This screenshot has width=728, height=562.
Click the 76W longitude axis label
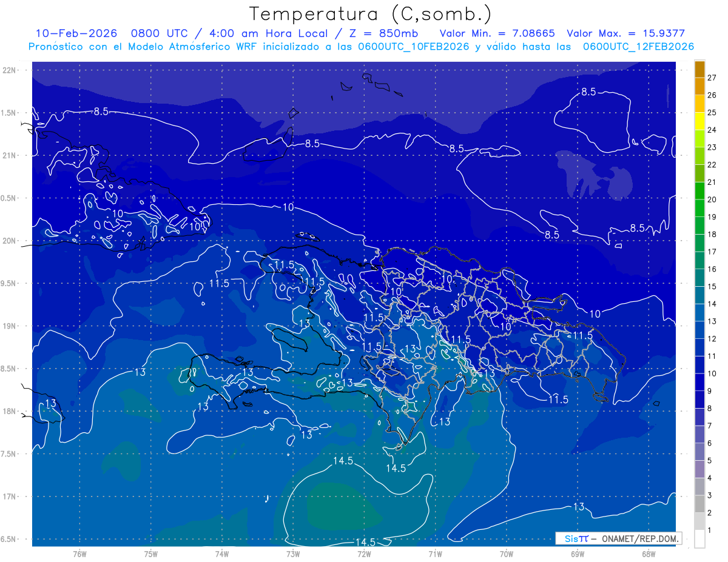[79, 554]
